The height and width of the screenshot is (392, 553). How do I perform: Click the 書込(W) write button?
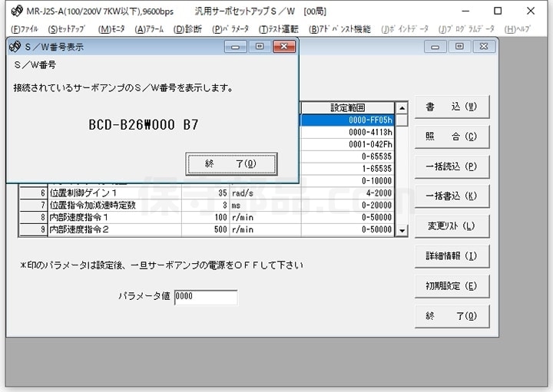(452, 107)
